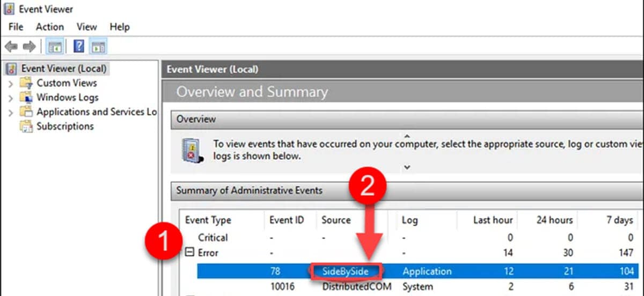Expand Applications and Services Logs node
The height and width of the screenshot is (296, 644).
10,113
